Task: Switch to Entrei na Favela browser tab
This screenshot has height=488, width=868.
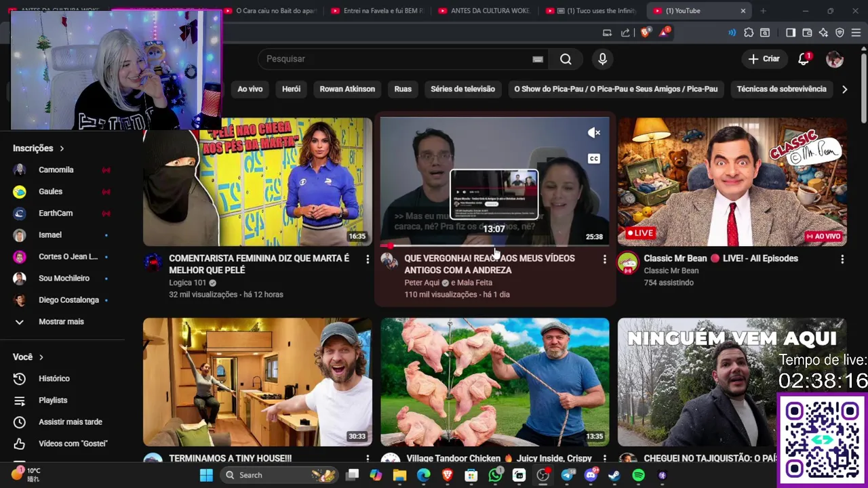Action: pyautogui.click(x=376, y=11)
